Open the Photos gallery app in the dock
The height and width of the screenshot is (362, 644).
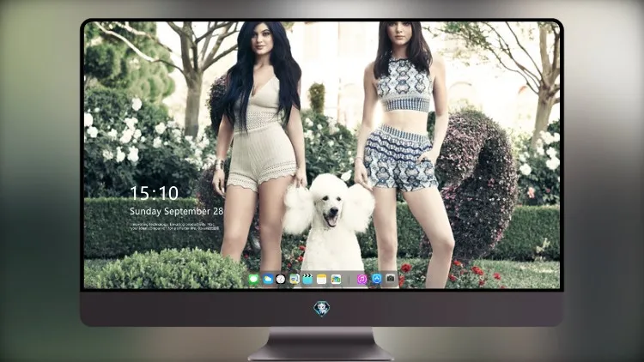pos(336,280)
